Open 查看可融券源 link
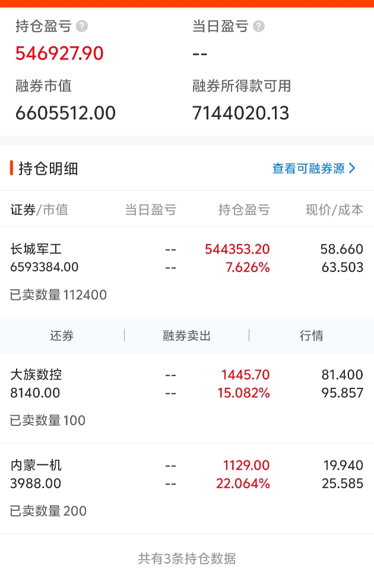This screenshot has width=374, height=588. click(x=308, y=168)
